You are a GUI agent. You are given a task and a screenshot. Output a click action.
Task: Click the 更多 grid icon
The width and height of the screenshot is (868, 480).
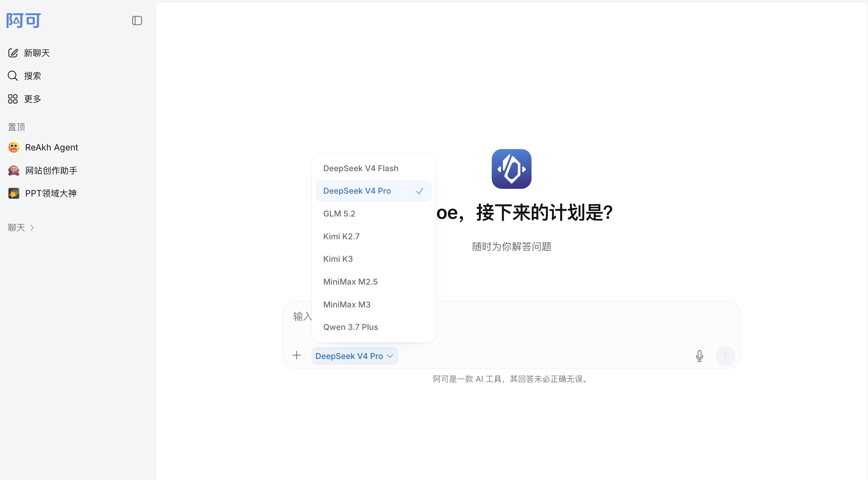click(13, 99)
